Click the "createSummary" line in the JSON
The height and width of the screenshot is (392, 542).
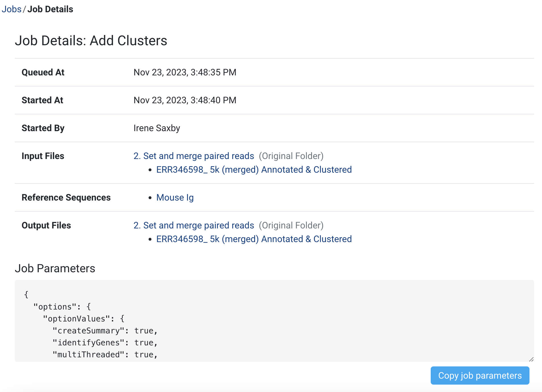pos(105,331)
